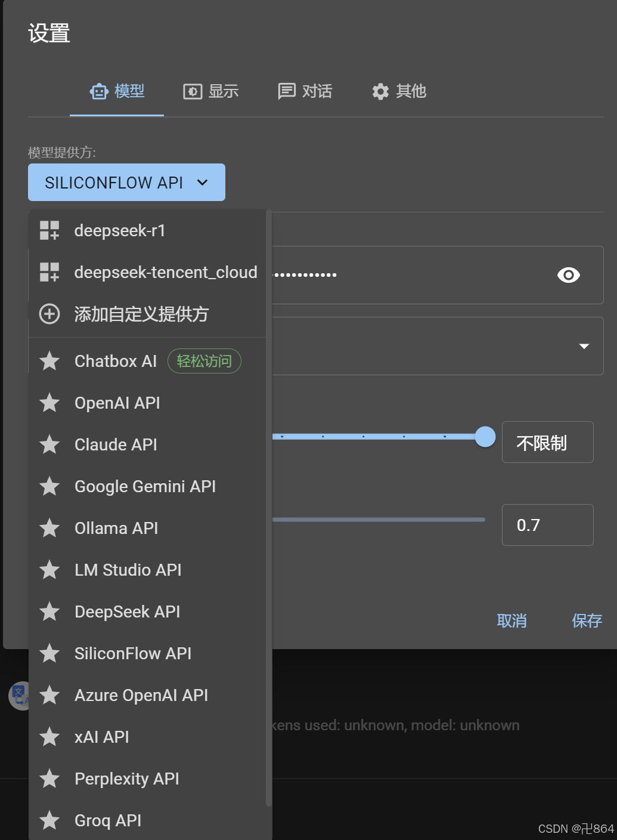Click the robot icon on the 模型 tab
This screenshot has width=617, height=840.
pyautogui.click(x=99, y=91)
